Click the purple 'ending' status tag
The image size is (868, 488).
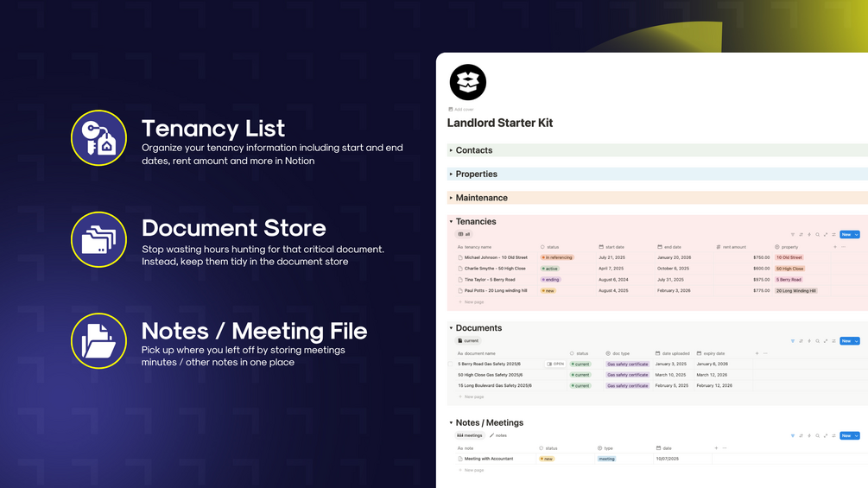pyautogui.click(x=551, y=279)
